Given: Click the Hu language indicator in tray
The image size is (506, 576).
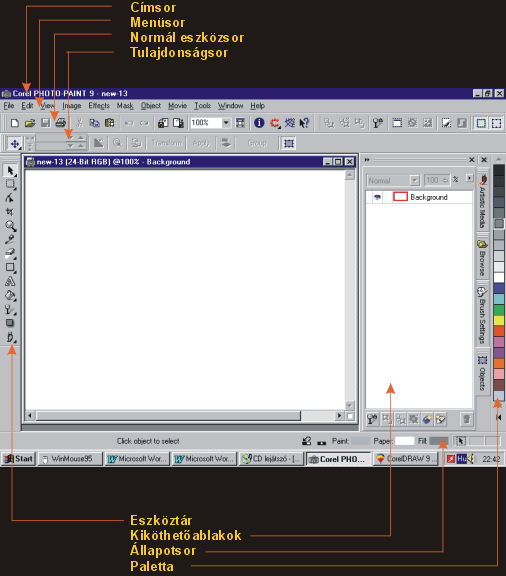Looking at the screenshot, I should [x=462, y=459].
